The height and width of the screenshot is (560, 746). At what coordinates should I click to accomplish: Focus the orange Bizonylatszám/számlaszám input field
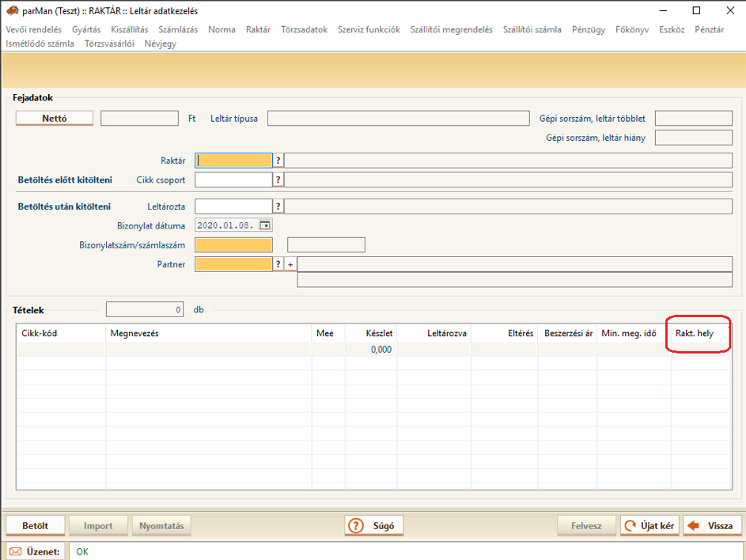click(x=233, y=245)
